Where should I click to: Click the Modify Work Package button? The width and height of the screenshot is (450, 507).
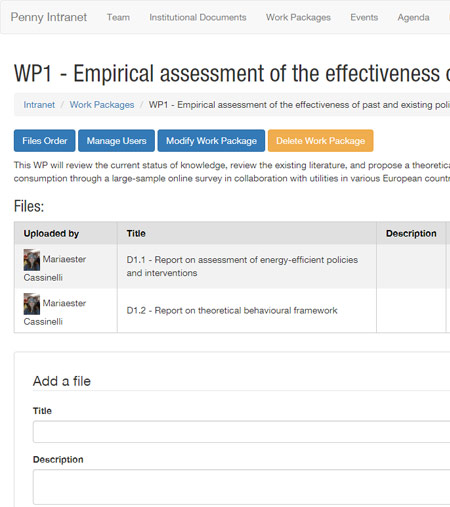click(x=211, y=141)
